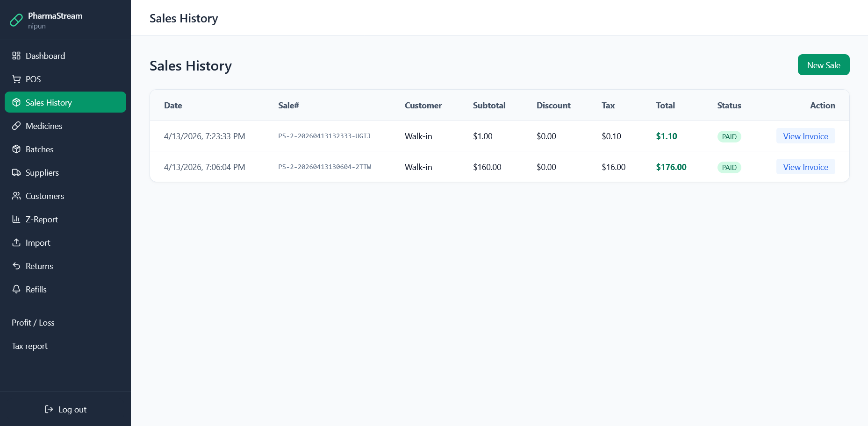
Task: Start a New Sale
Action: [x=823, y=65]
